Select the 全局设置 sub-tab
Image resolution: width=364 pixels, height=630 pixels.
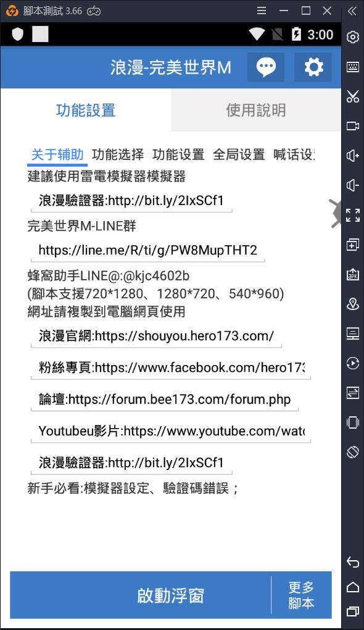click(x=239, y=154)
